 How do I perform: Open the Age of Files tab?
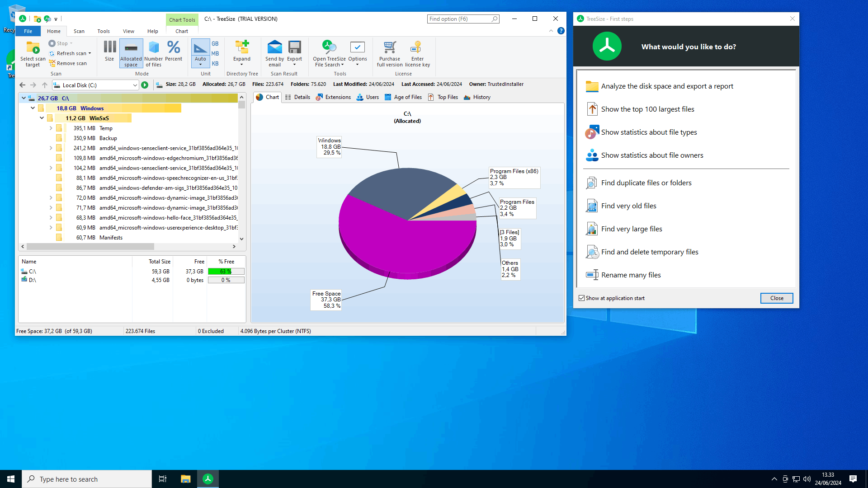click(403, 97)
